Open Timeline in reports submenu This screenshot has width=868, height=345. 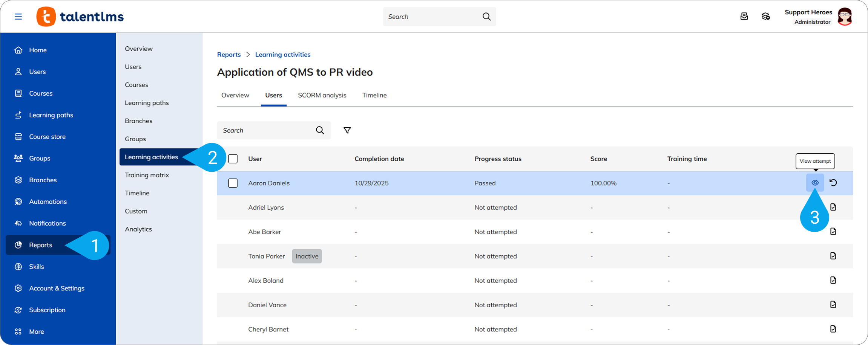coord(137,193)
